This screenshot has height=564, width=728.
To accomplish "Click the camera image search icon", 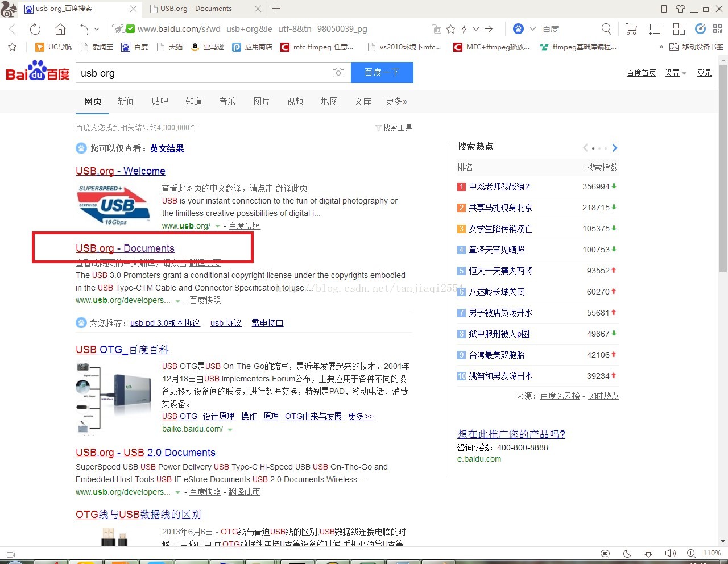I will click(x=338, y=73).
